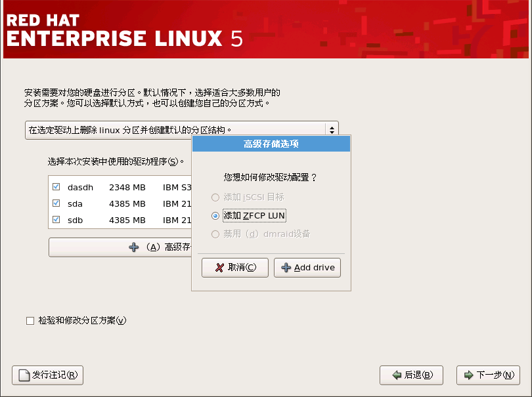The image size is (532, 397).
Task: Open the 高级存储 advanced storage button
Action: click(120, 247)
